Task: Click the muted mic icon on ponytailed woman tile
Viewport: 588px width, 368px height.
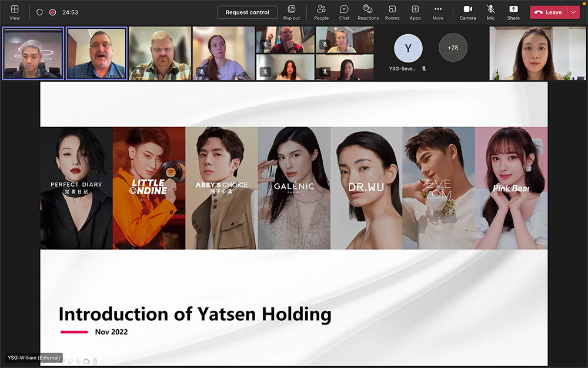Action: click(202, 71)
